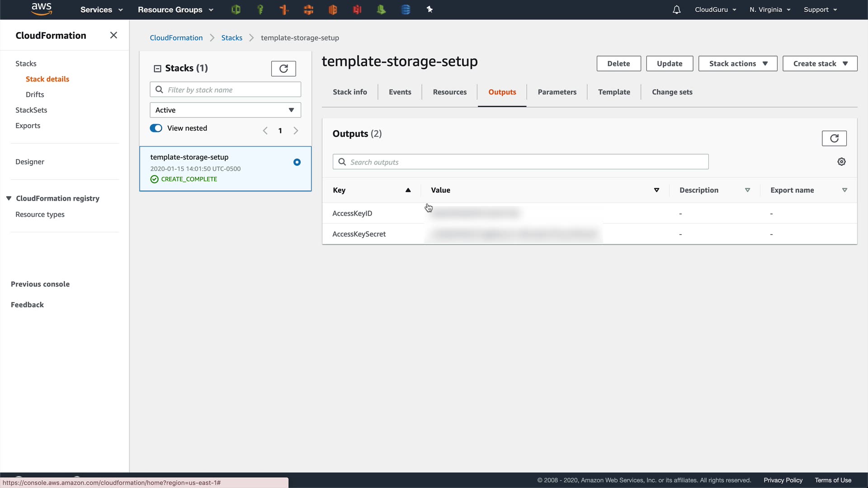Open the Template tab
The width and height of the screenshot is (868, 488).
tap(613, 92)
